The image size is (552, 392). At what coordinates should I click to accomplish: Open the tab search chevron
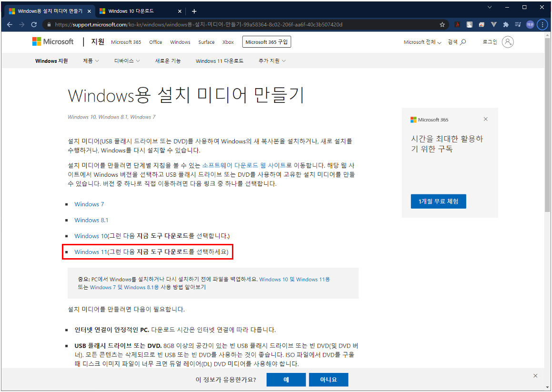tap(490, 7)
